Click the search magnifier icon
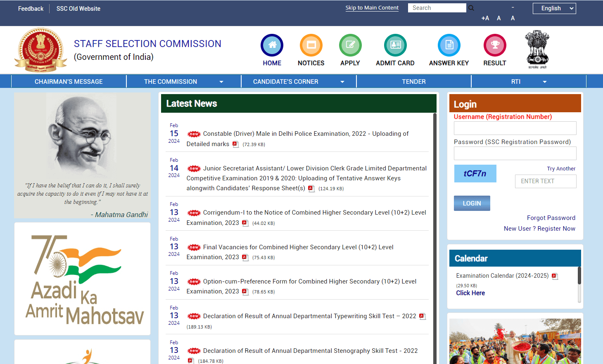Screen dimensions: 603x364 471,8
